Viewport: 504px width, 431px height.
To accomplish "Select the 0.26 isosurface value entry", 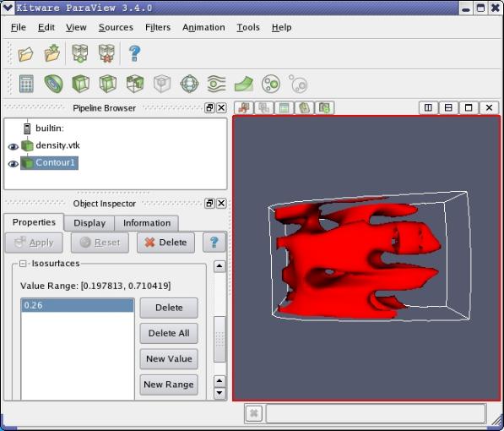I will point(77,305).
